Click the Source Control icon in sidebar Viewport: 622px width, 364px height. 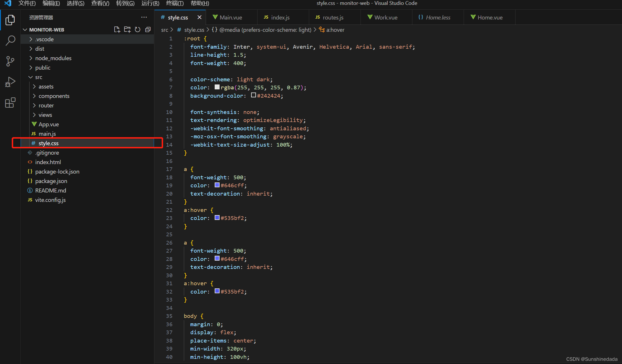[10, 61]
